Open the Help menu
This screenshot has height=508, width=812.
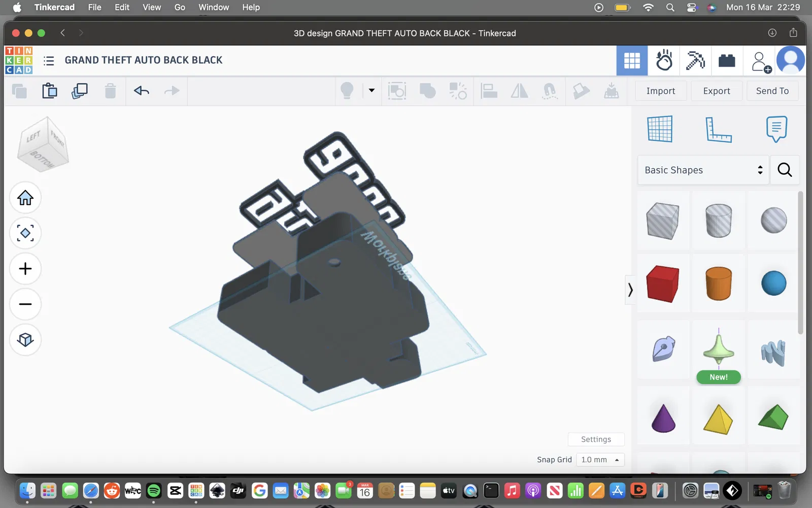(251, 7)
